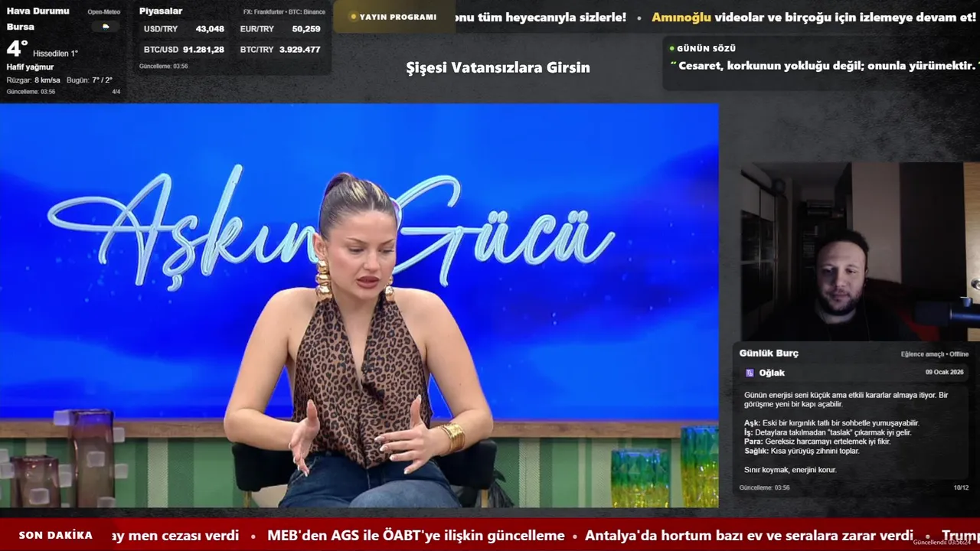Click the MEB'den AGS ile ÖABT headline
The width and height of the screenshot is (980, 551).
pos(416,536)
